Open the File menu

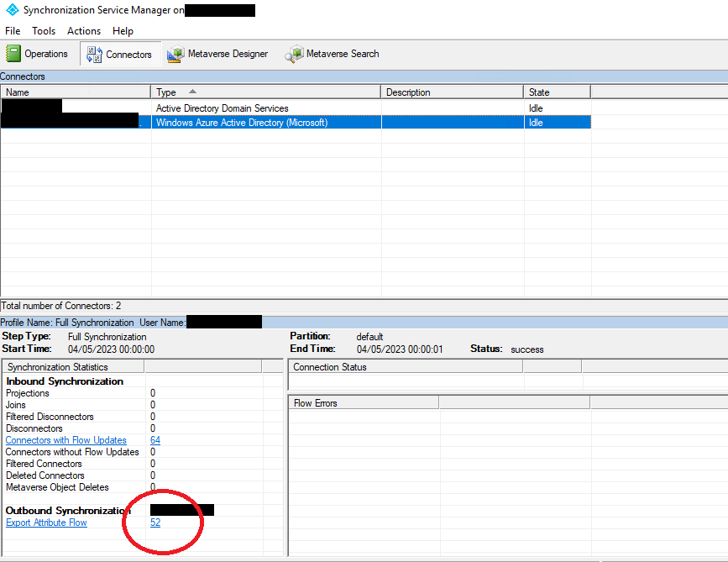(x=13, y=31)
